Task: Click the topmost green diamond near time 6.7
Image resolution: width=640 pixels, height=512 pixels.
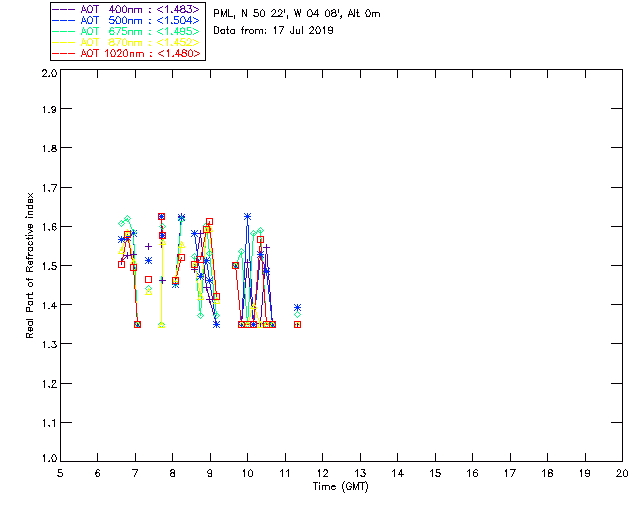Action: 127,218
